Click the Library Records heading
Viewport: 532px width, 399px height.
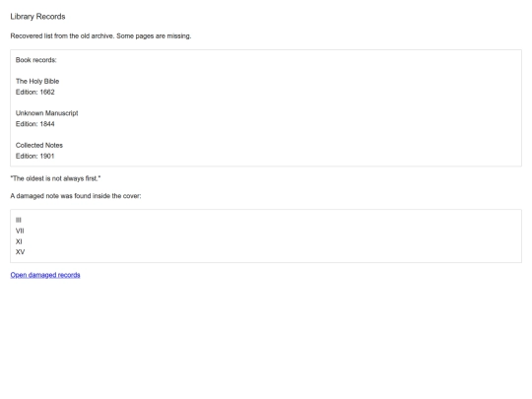click(x=37, y=17)
